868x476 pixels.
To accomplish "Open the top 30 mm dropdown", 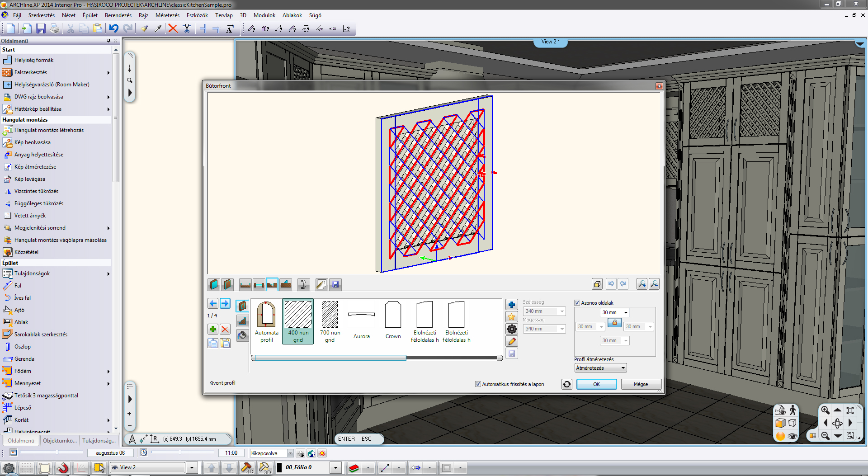I will click(626, 312).
